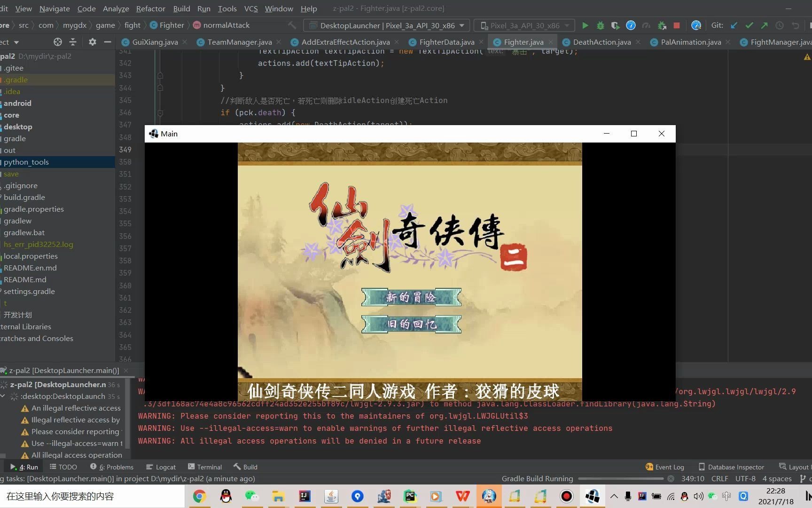Open Google Chrome from taskbar
The image size is (812, 508).
pos(199,496)
